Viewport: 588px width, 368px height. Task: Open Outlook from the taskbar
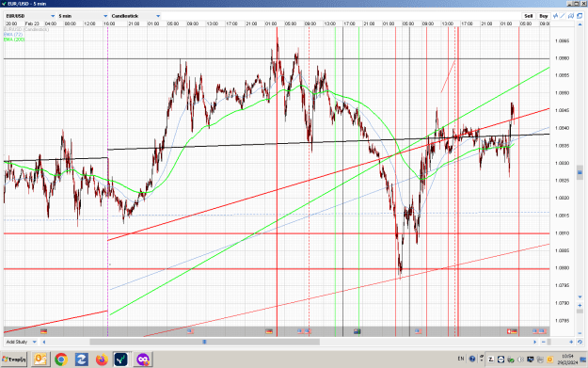(x=40, y=360)
